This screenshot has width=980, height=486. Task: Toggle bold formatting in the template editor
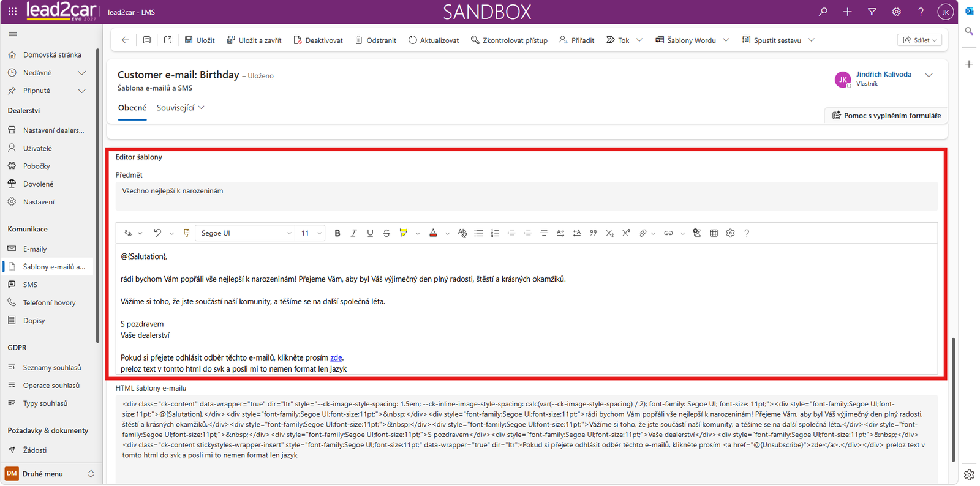[337, 233]
